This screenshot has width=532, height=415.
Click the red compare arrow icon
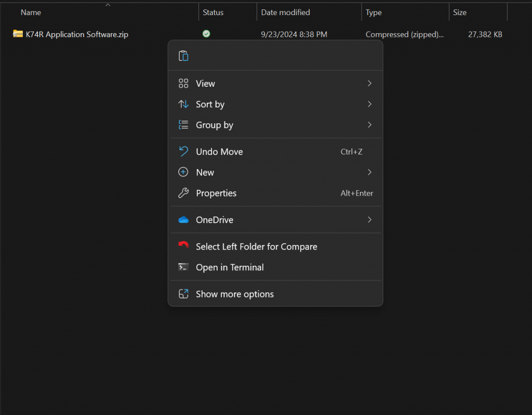[183, 247]
